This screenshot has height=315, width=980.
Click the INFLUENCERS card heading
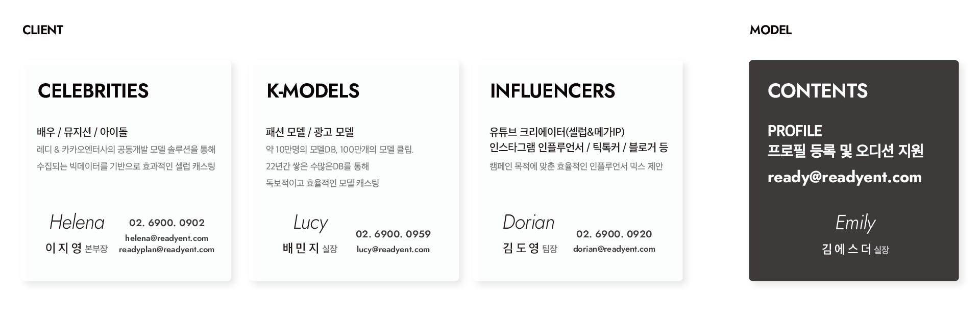552,91
